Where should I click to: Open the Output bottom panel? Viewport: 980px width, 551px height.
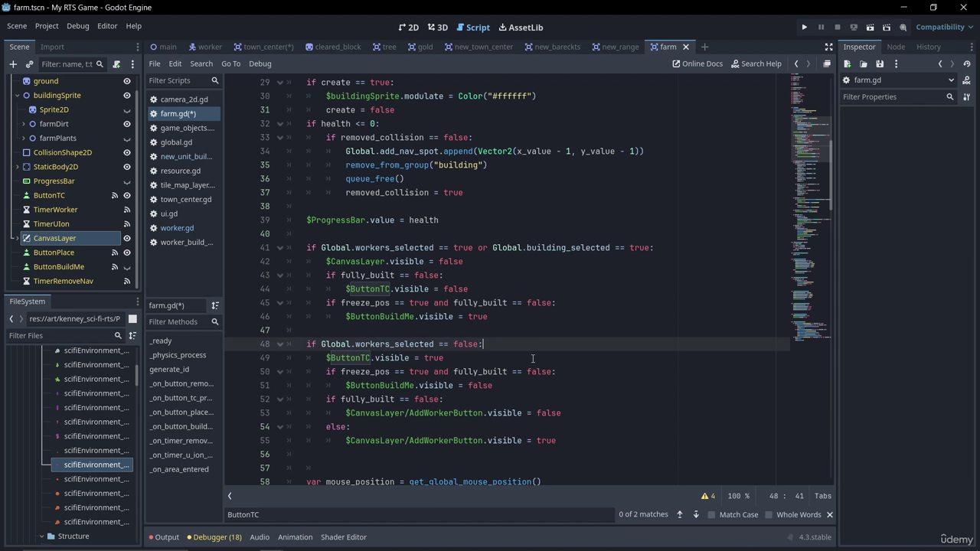(164, 537)
